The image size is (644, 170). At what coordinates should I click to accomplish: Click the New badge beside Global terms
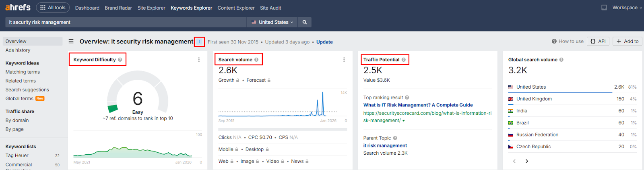(40, 99)
